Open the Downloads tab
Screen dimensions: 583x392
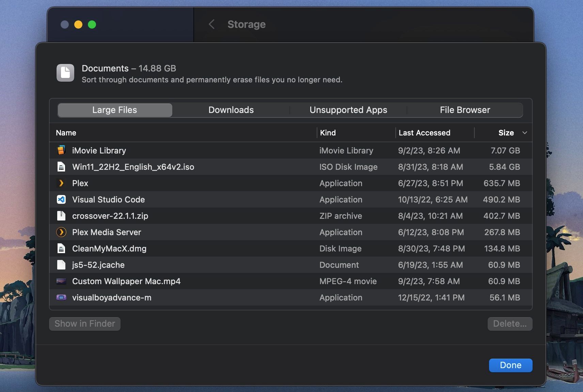[231, 110]
